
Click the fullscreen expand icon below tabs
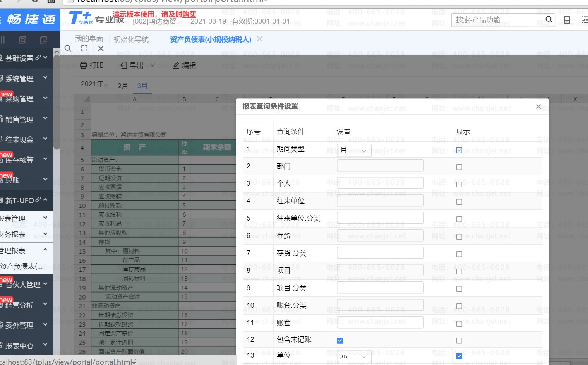[84, 48]
